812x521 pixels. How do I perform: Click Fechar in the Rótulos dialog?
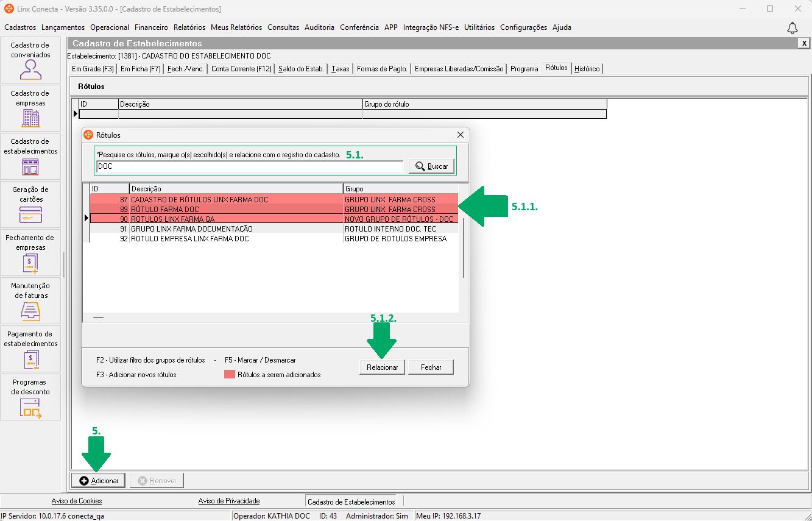coord(431,367)
